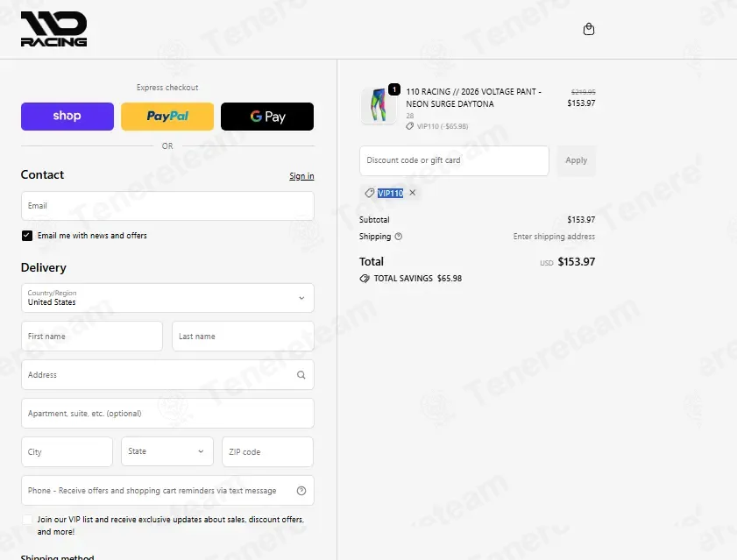
Task: Open the Country/Region dropdown
Action: pyautogui.click(x=167, y=298)
